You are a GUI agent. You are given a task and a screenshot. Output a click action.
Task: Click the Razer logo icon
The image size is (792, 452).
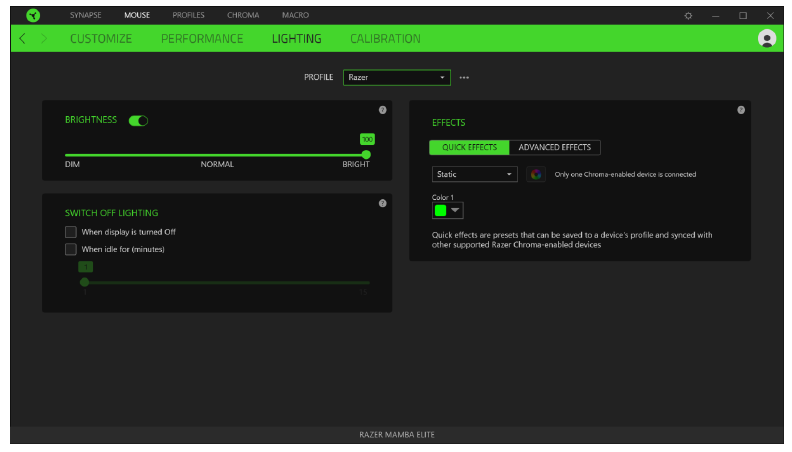point(33,15)
